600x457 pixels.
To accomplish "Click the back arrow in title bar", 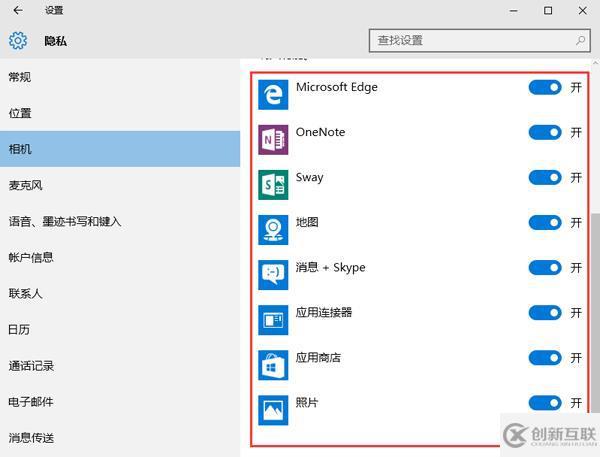I will [x=18, y=10].
